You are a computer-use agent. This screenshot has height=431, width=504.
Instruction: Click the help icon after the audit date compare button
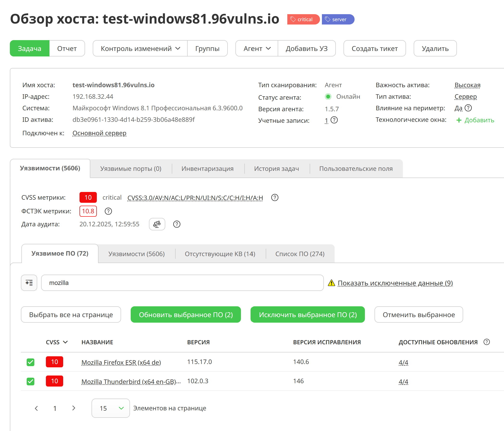tap(177, 224)
